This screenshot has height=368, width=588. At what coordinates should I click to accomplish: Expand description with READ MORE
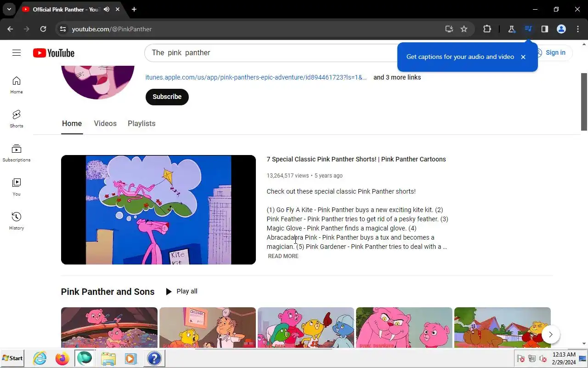tap(283, 256)
